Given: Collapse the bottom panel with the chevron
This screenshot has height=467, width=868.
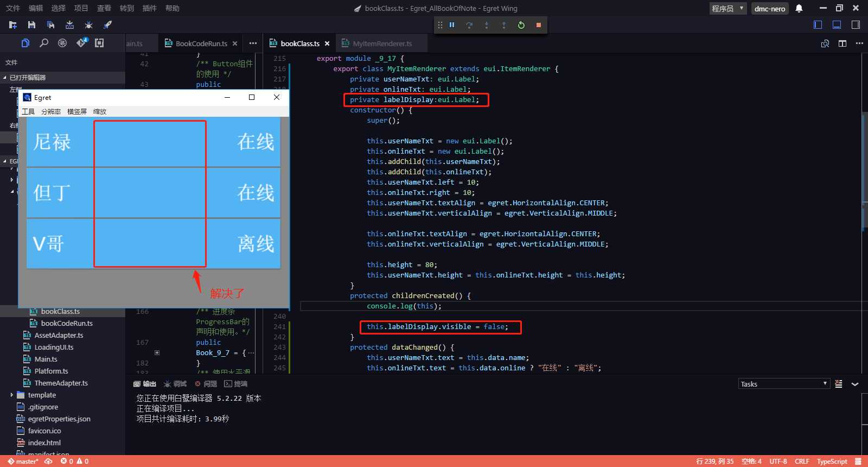Looking at the screenshot, I should click(855, 384).
